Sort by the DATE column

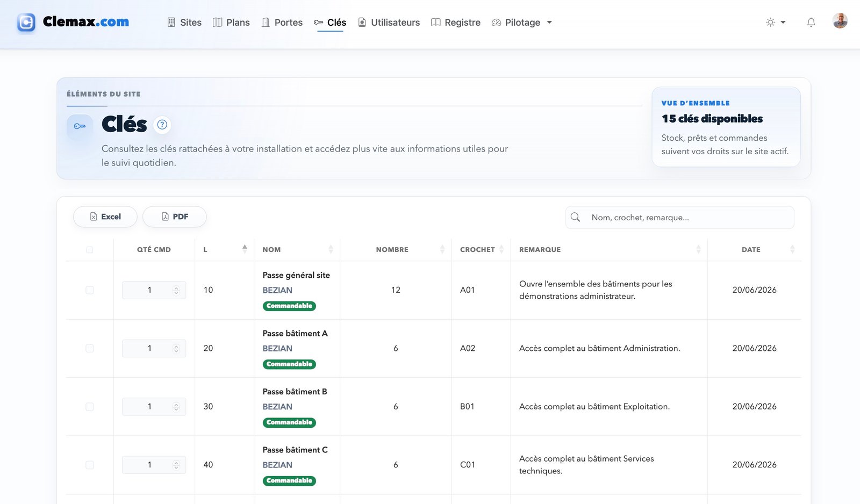(754, 249)
